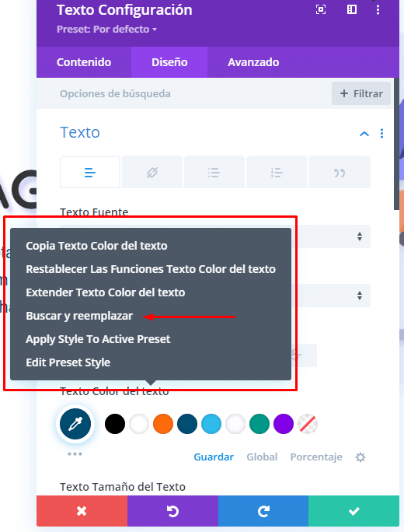This screenshot has height=532, width=404.
Task: Pick the purple color swatch
Action: point(284,424)
